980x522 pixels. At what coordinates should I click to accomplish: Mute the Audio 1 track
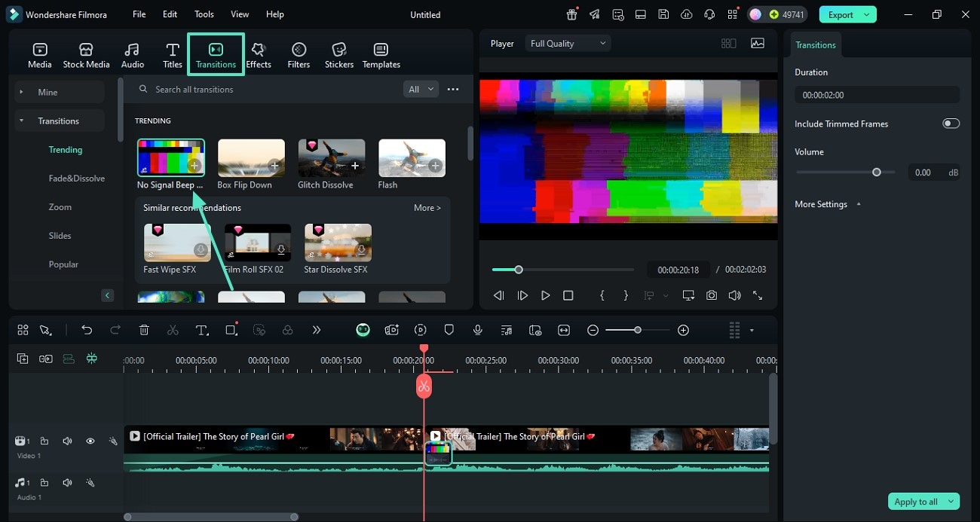pyautogui.click(x=67, y=482)
